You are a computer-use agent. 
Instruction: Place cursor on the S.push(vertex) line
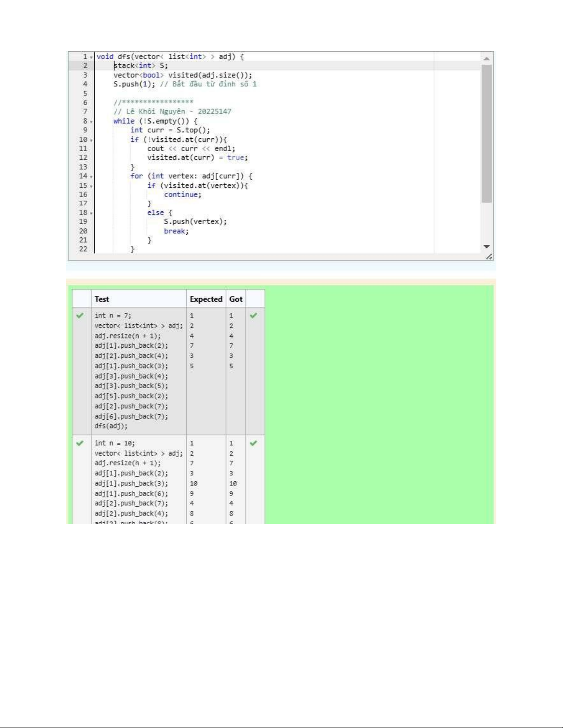point(195,222)
